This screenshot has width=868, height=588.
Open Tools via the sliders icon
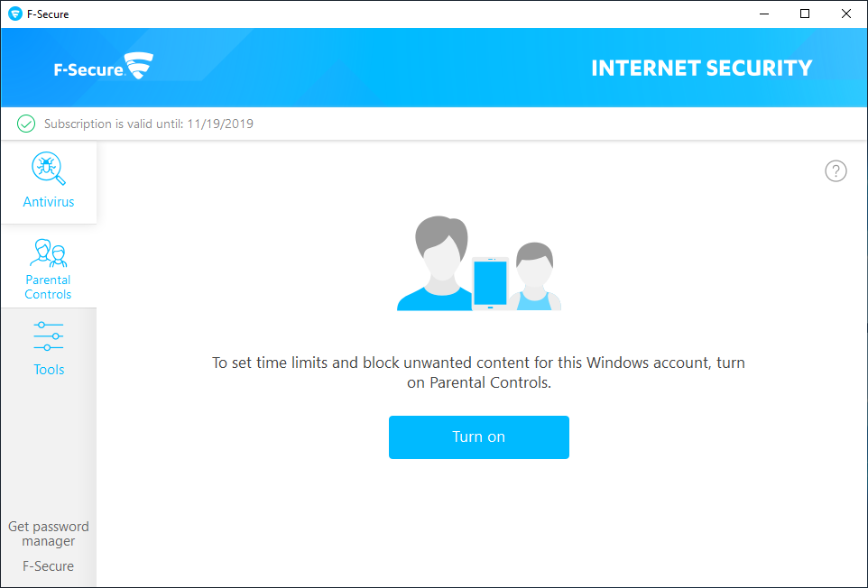(x=48, y=335)
